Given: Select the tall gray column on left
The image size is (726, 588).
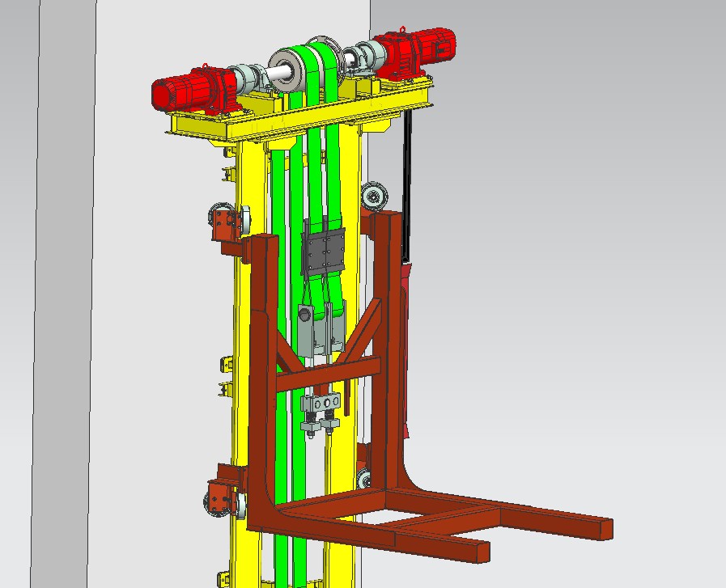Looking at the screenshot, I should pyautogui.click(x=62, y=294).
